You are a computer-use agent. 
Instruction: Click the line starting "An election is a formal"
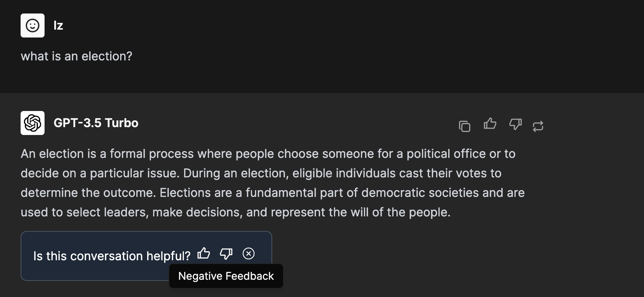point(268,154)
